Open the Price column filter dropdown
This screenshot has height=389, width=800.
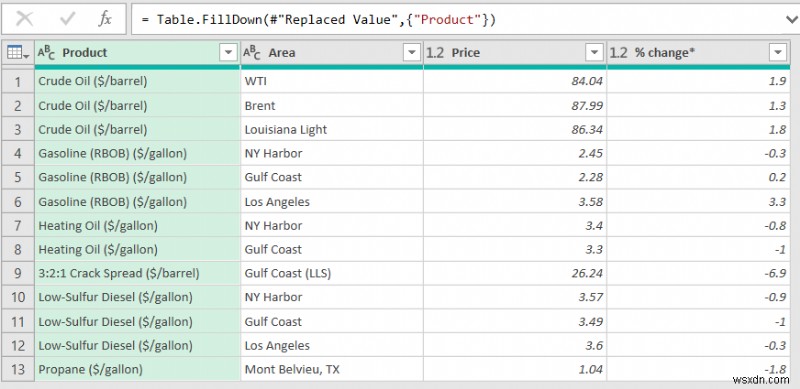594,52
